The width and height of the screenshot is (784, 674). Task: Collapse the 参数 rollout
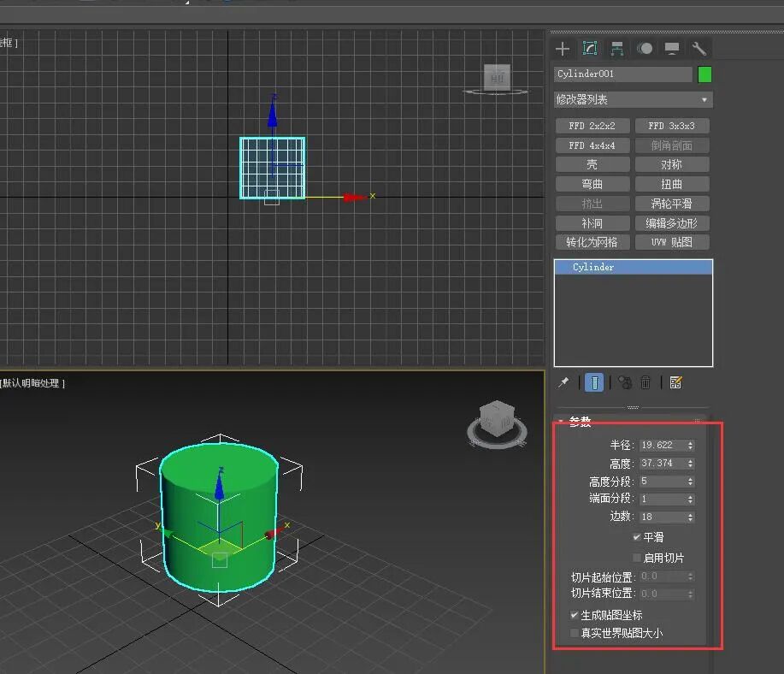580,422
